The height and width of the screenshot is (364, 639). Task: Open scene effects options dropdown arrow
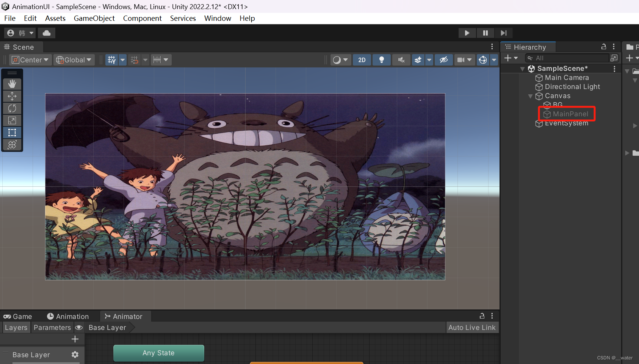[429, 60]
